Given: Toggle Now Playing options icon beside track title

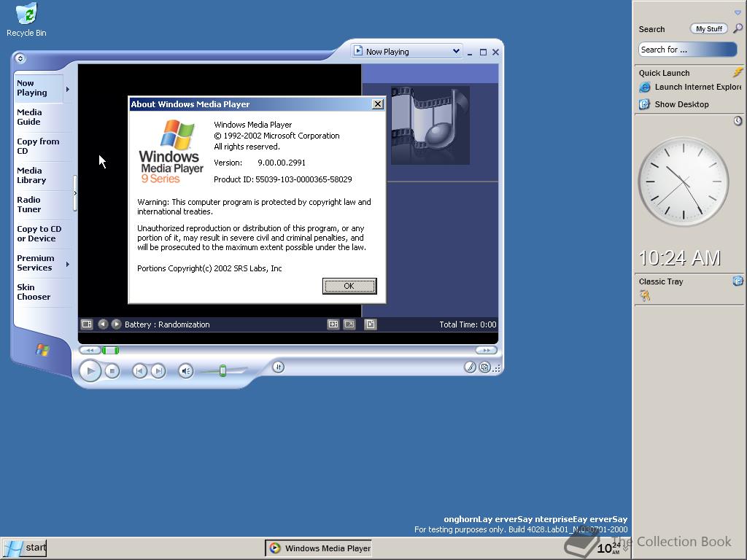Looking at the screenshot, I should 87,324.
